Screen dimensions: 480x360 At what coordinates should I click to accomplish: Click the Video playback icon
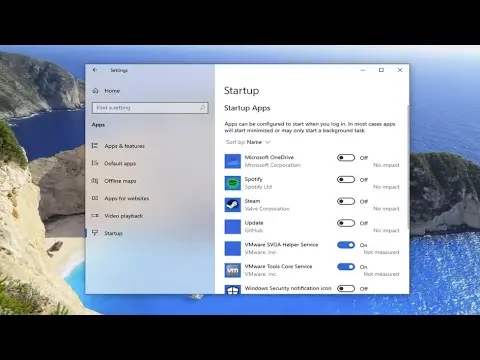(x=95, y=215)
